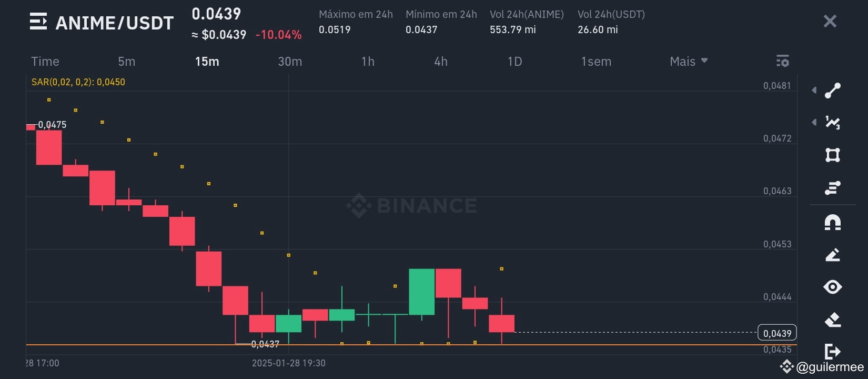Screen dimensions: 868x379
Task: Select the 5m interval
Action: point(127,61)
